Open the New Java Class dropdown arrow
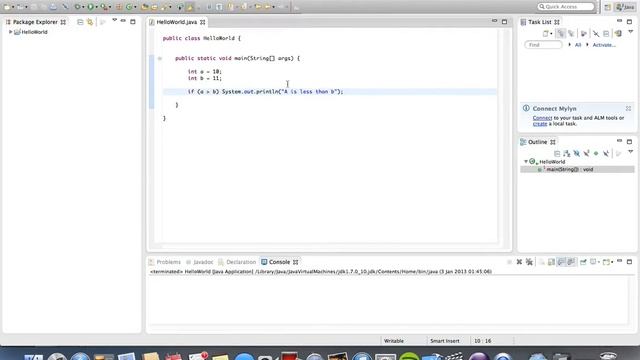640x360 pixels. (x=135, y=7)
